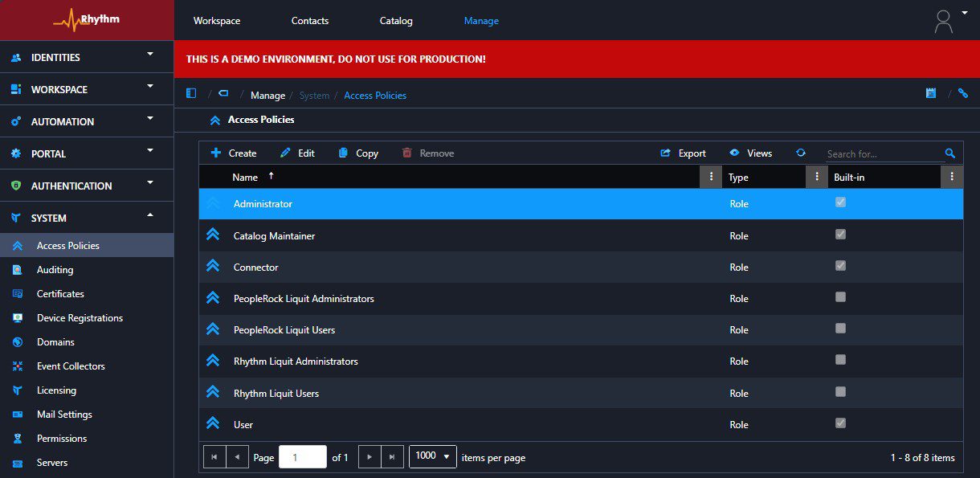Click the link icon at top right
Image resolution: width=980 pixels, height=478 pixels.
pyautogui.click(x=963, y=94)
